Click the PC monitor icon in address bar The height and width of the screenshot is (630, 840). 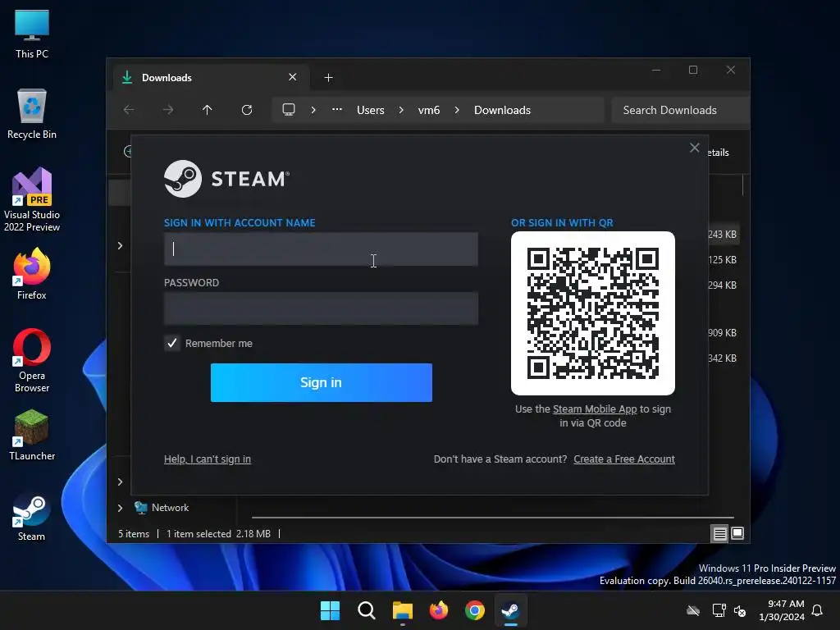click(289, 110)
